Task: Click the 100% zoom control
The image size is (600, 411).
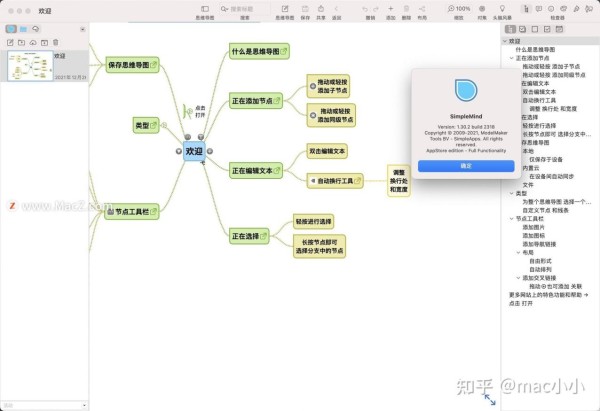Action: (459, 8)
